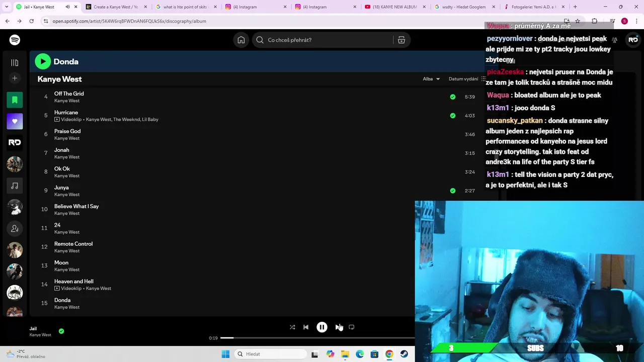Viewport: 644px width, 362px height.
Task: Open the Chrome profile avatar S
Action: click(x=624, y=21)
